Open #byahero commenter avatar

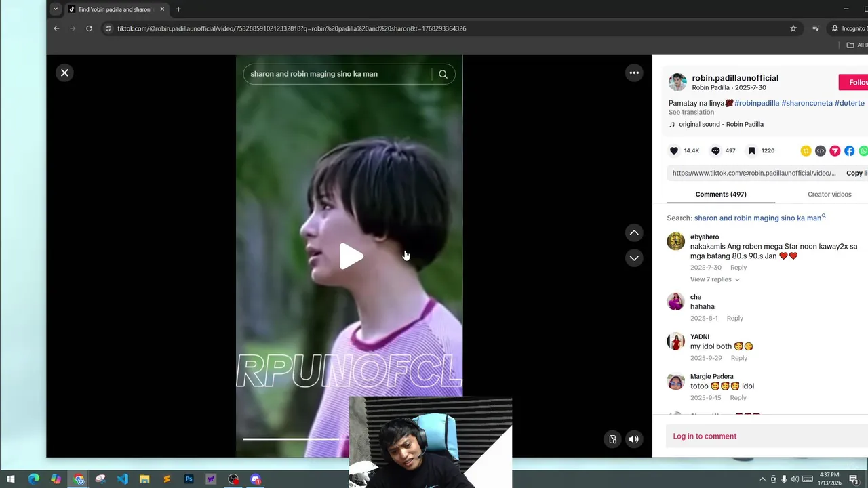coord(676,241)
